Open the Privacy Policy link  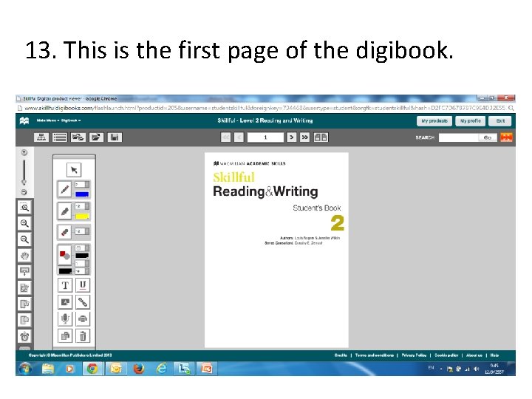414,355
